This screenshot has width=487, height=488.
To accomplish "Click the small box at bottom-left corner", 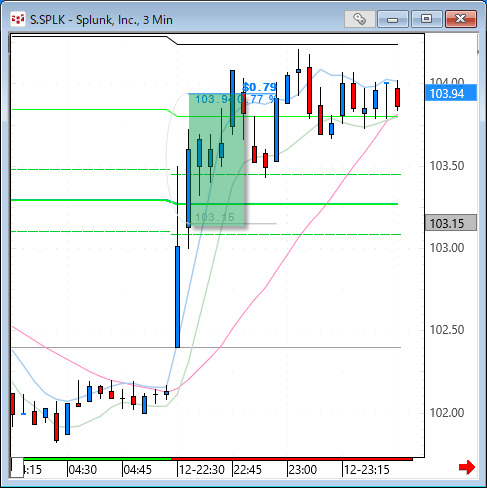I will [17, 467].
